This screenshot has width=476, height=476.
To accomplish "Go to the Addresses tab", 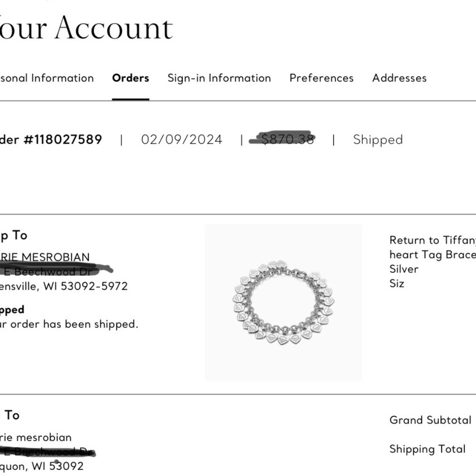I will (399, 78).
